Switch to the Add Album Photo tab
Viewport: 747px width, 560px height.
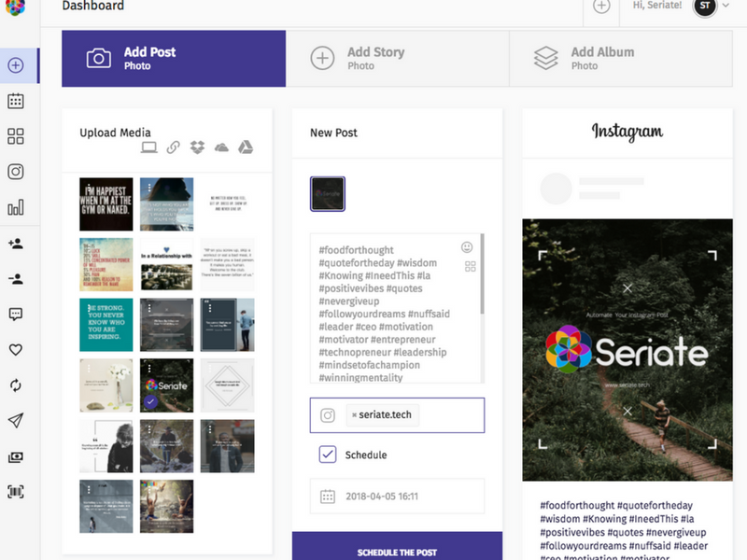(x=621, y=59)
